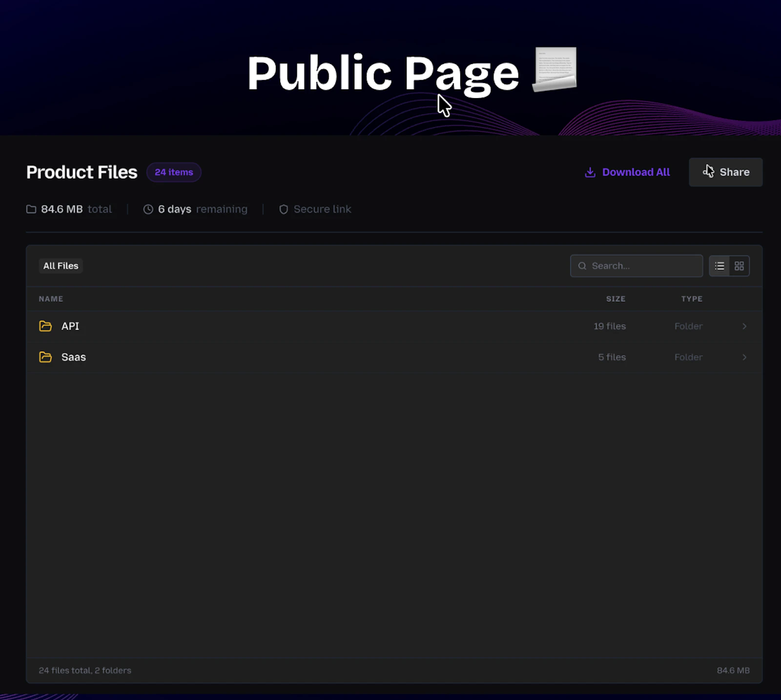Click the folder icon beside 84.6 MB total

(30, 209)
